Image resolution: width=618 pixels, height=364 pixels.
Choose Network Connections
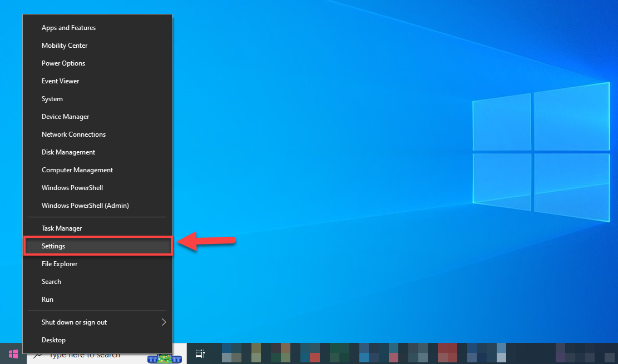[97, 134]
